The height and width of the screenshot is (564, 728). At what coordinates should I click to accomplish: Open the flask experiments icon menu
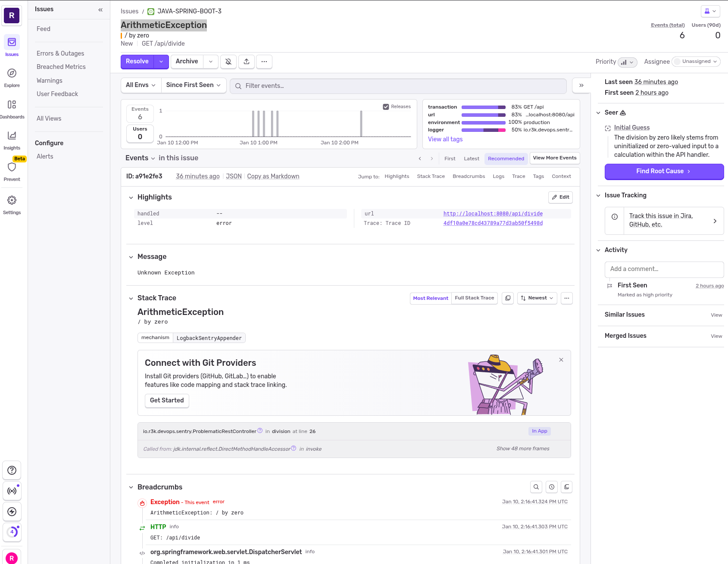710,11
